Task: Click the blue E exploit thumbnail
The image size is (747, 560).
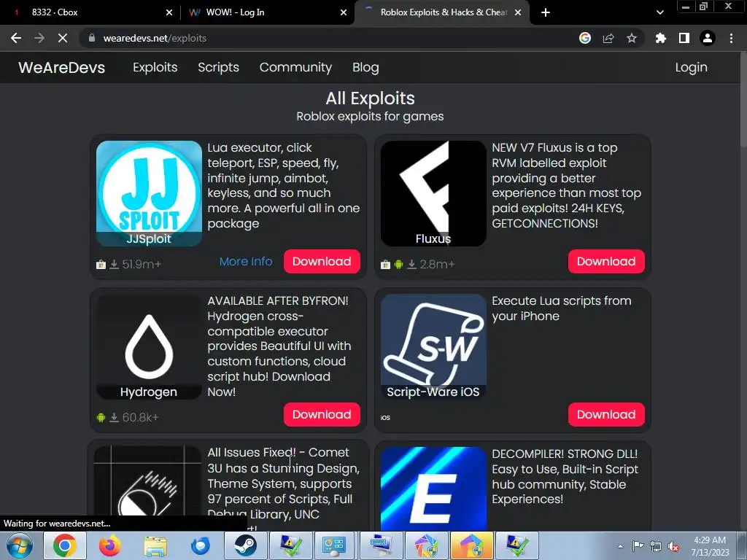Action: point(433,489)
